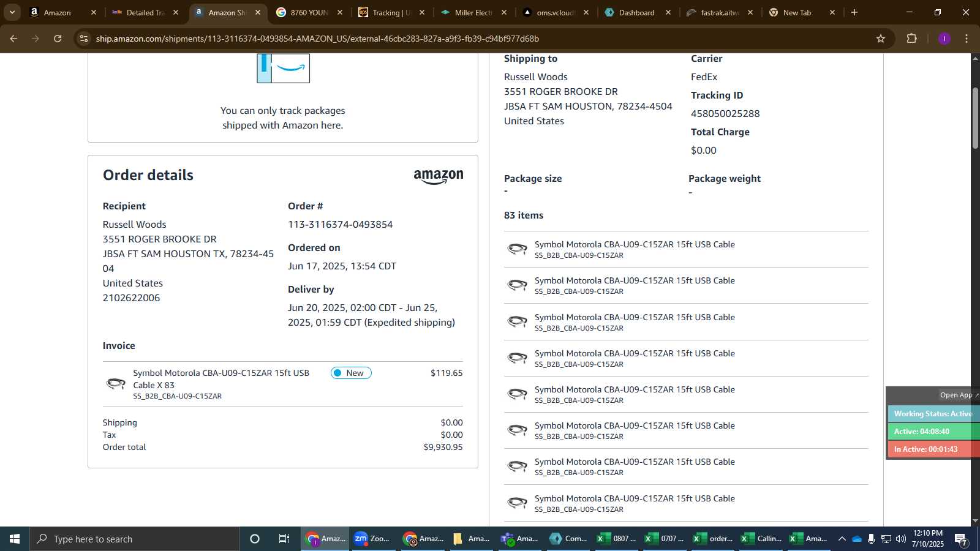View site information icon in address bar
Image resolution: width=980 pixels, height=551 pixels.
pos(84,39)
